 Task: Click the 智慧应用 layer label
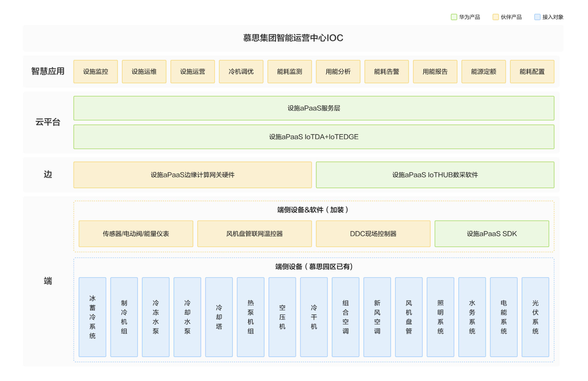[48, 71]
